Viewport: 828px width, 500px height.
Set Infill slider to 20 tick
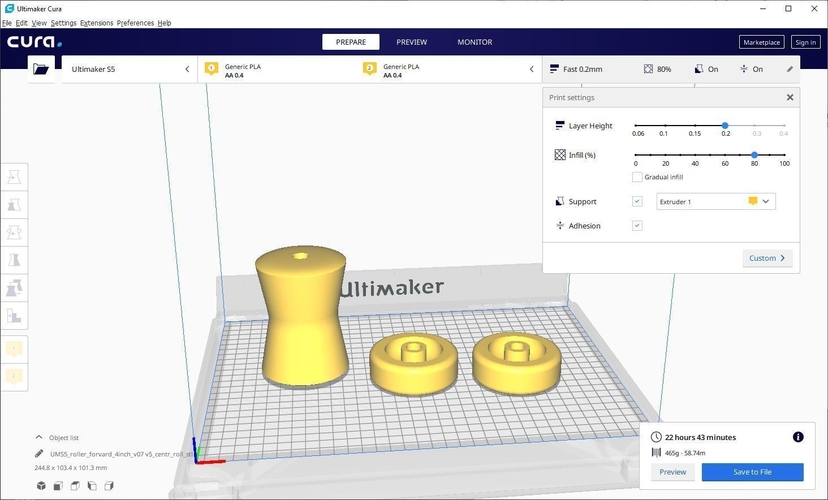(665, 155)
